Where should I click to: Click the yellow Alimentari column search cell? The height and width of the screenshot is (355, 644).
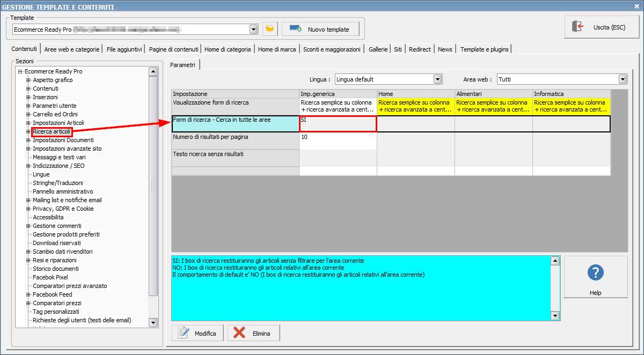click(x=494, y=106)
